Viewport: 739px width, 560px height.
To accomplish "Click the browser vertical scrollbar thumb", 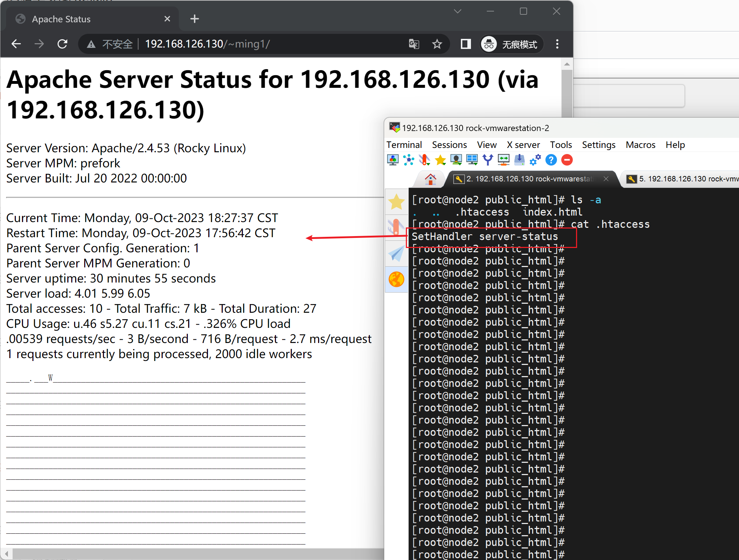I will point(567,94).
